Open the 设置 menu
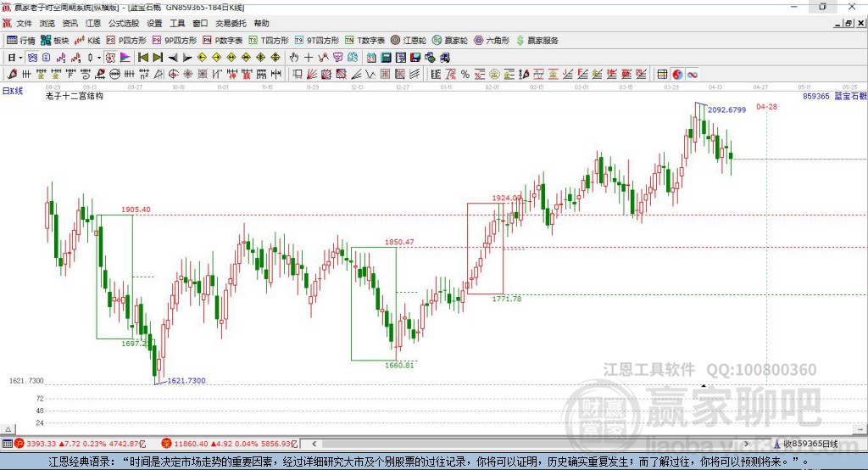Viewport: 868px width, 470px height. click(x=154, y=23)
